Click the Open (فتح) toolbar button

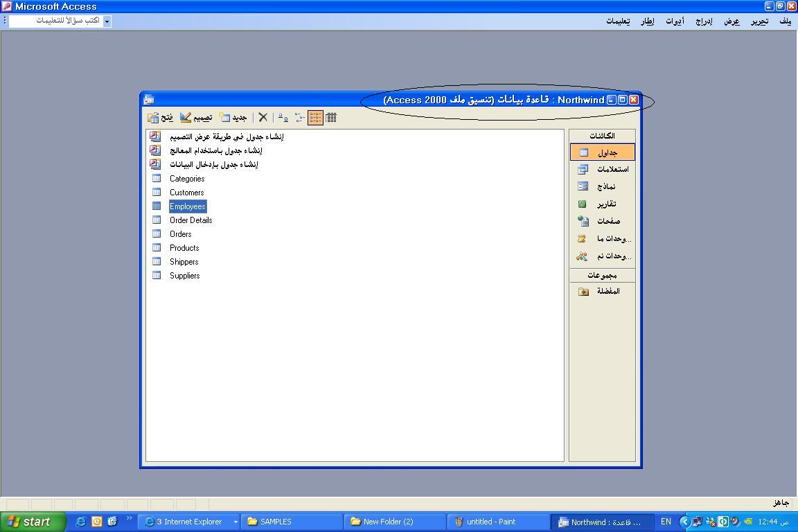point(160,118)
